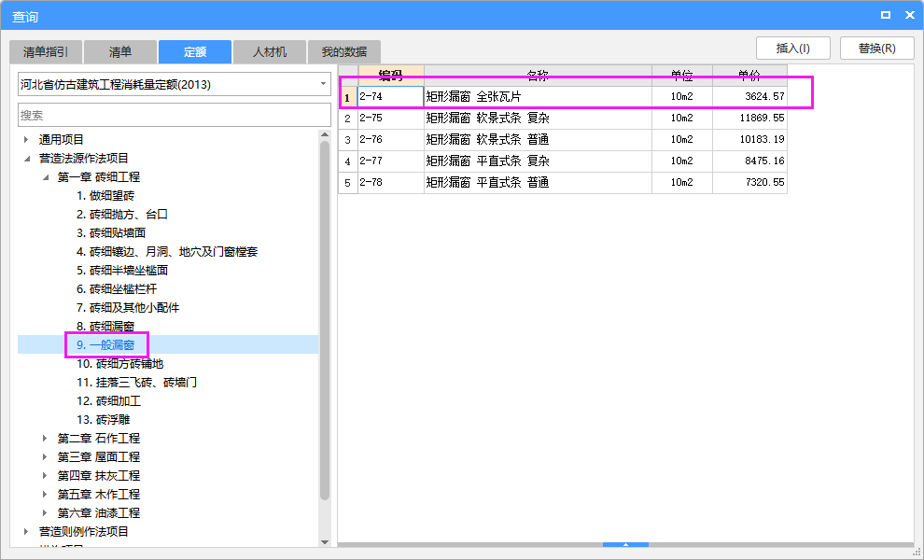Click the 插入(I) button
This screenshot has width=924, height=560.
coord(793,49)
